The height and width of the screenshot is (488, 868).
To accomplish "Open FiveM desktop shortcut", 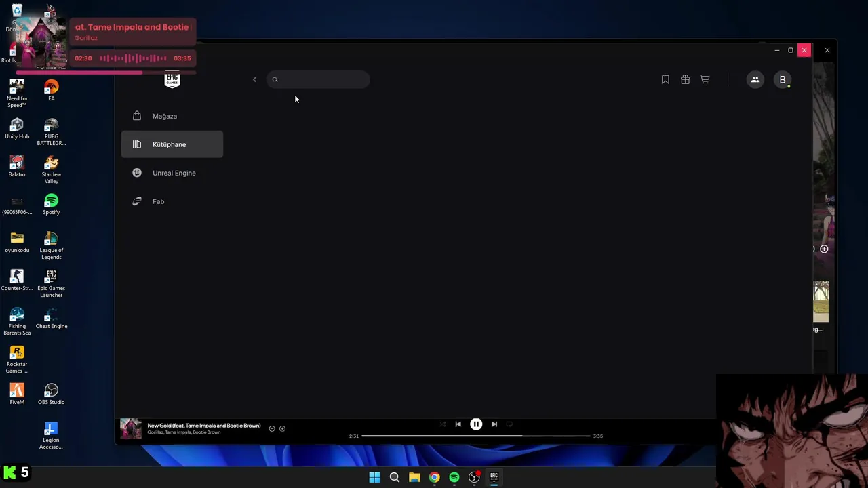I will pos(17,394).
